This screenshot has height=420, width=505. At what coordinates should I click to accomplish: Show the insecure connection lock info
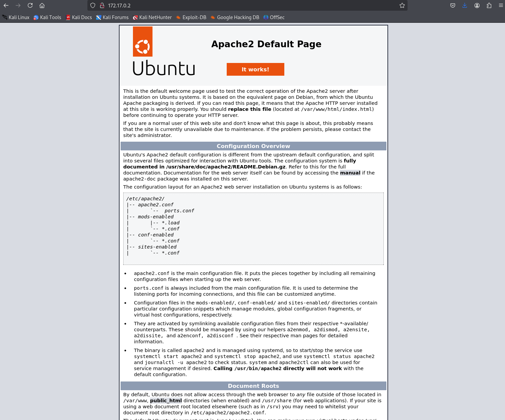click(102, 5)
